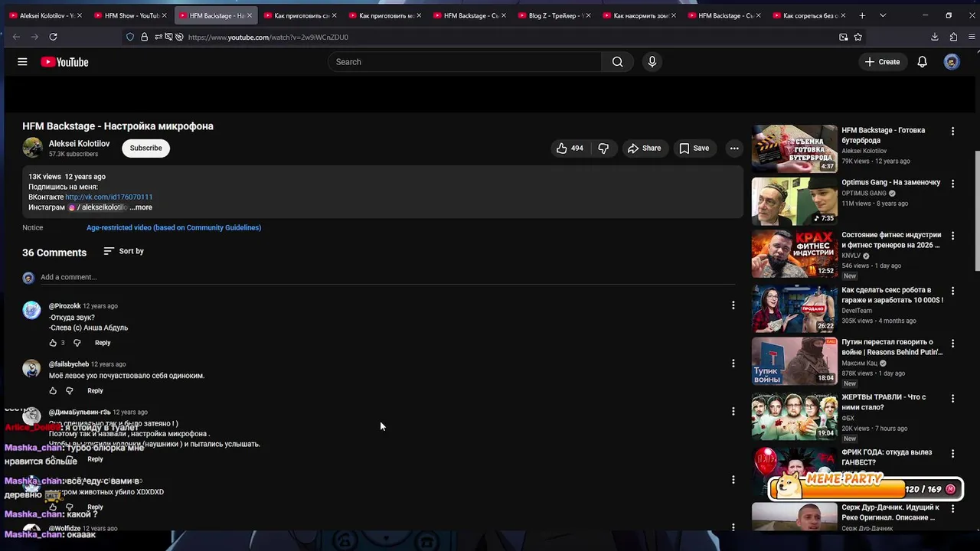Open the vk.com/id176070111 link

109,197
